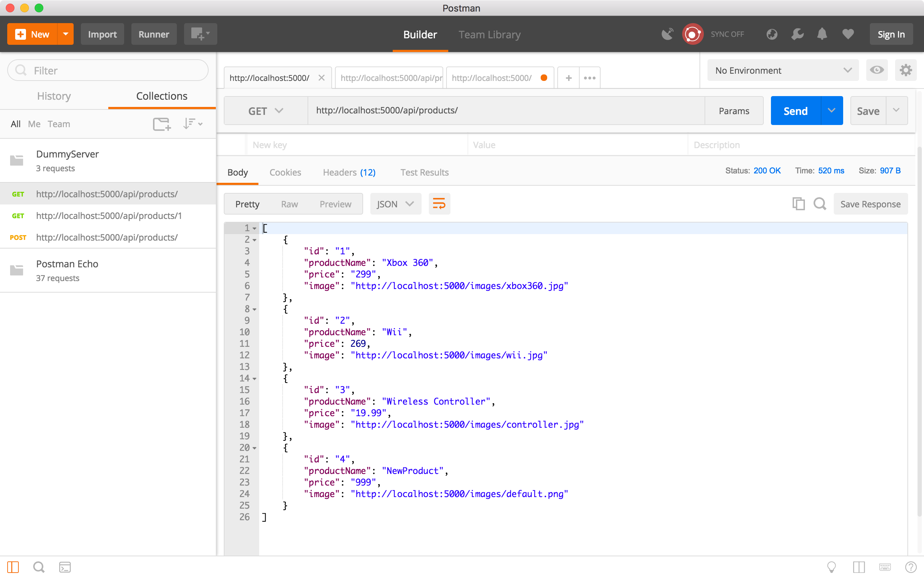Open the Test Results tab
The image size is (924, 578).
tap(424, 172)
